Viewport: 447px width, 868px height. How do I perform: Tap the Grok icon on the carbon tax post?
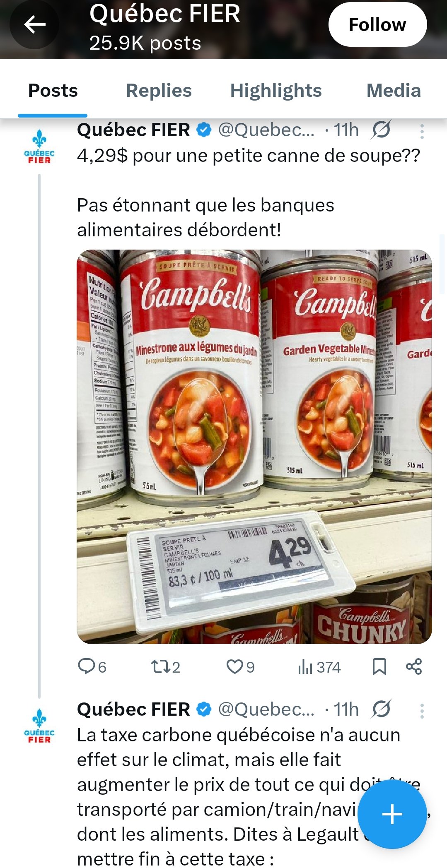click(381, 709)
